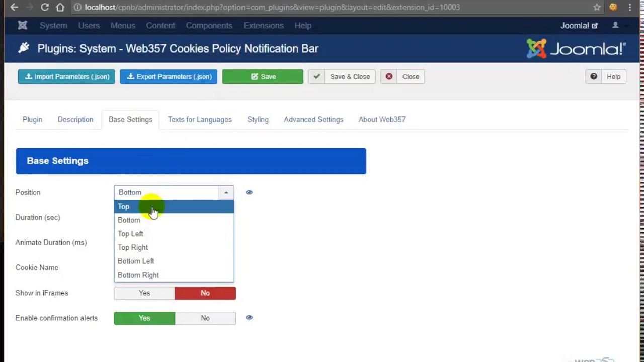644x362 pixels.
Task: Open the Menus menu
Action: (x=123, y=26)
